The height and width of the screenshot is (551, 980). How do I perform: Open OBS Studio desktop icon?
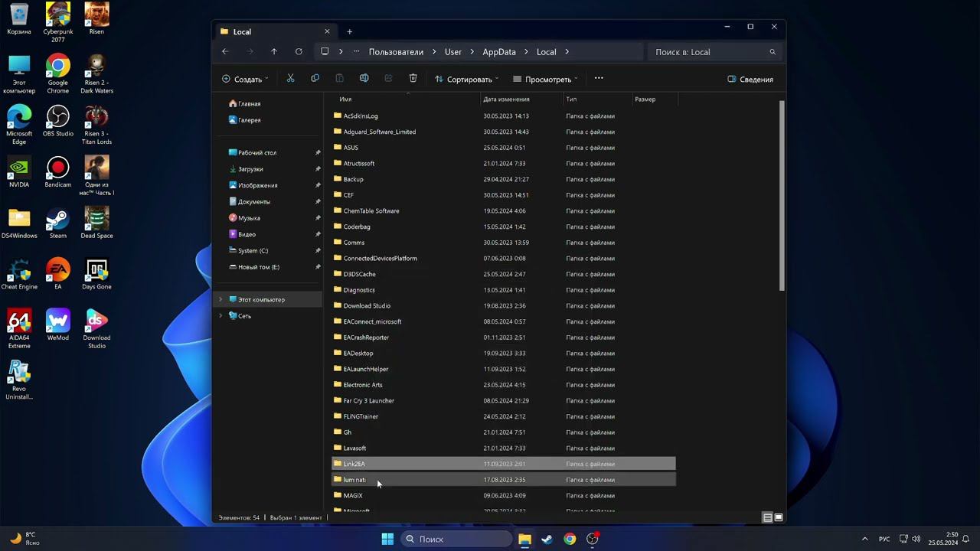tap(58, 122)
